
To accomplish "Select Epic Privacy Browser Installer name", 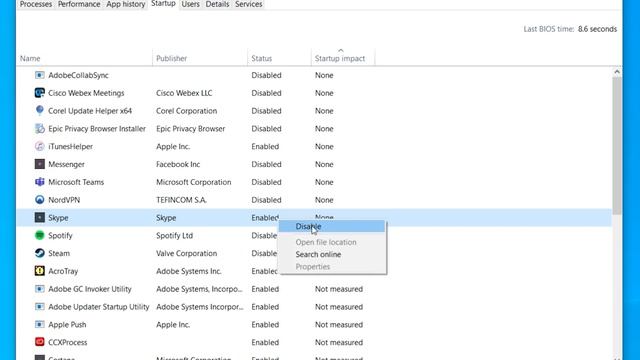I will coord(97,129).
